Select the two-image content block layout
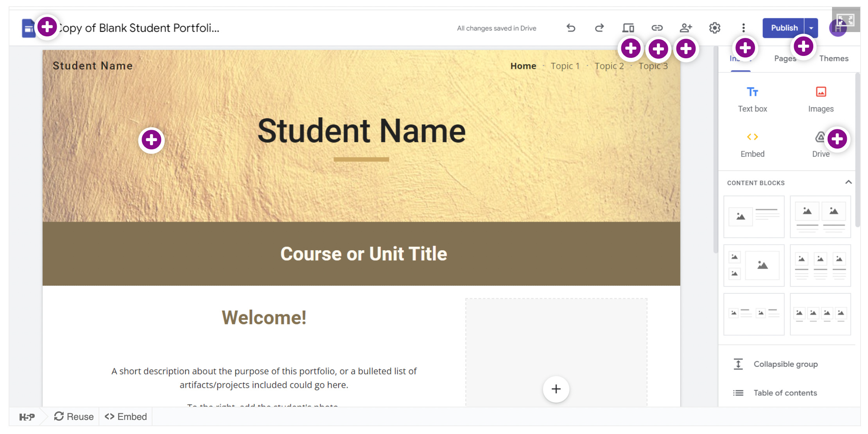This screenshot has height=434, width=868. click(x=820, y=217)
